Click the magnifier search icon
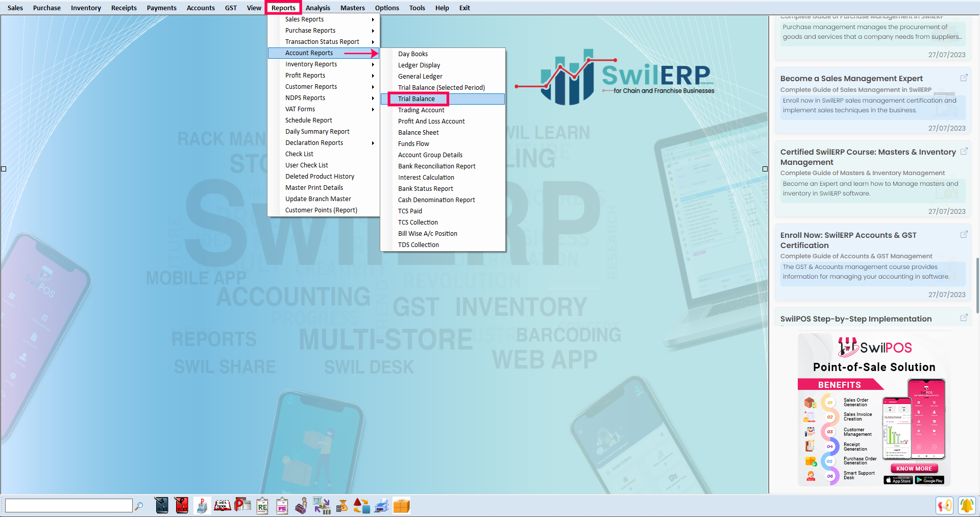Image resolution: width=980 pixels, height=517 pixels. [139, 506]
